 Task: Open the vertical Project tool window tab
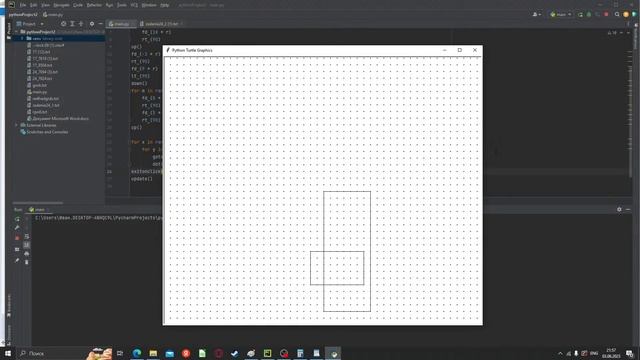(x=9, y=31)
